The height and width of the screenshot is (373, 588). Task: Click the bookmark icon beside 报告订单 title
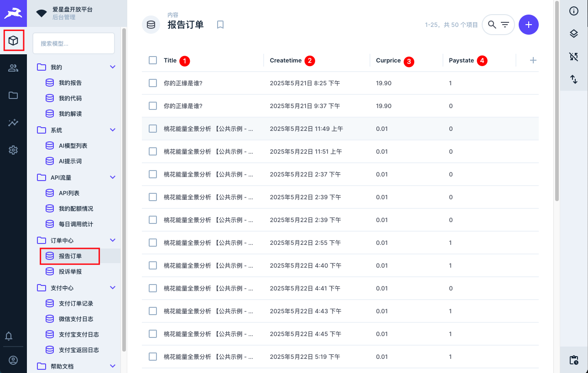[x=220, y=25]
